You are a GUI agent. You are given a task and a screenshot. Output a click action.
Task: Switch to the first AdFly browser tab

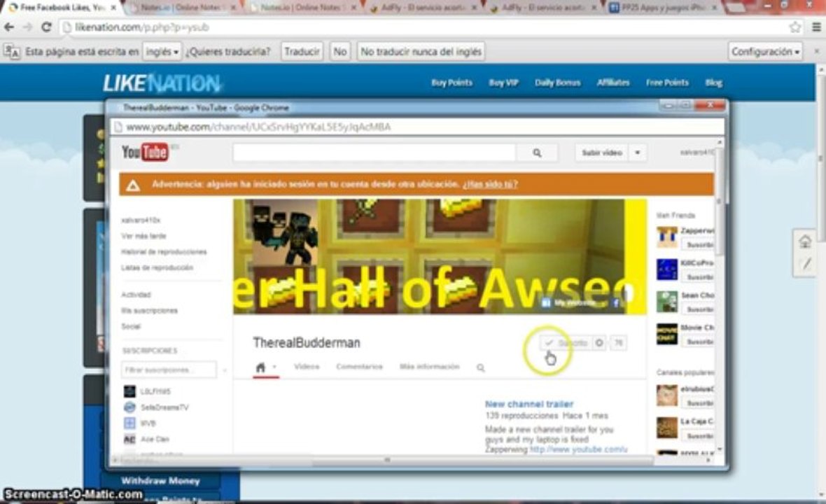pos(423,8)
